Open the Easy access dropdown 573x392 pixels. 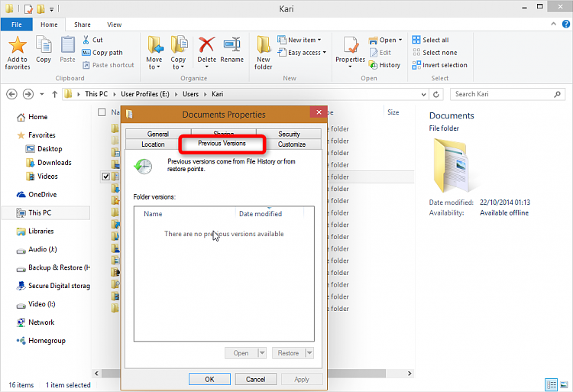point(324,53)
